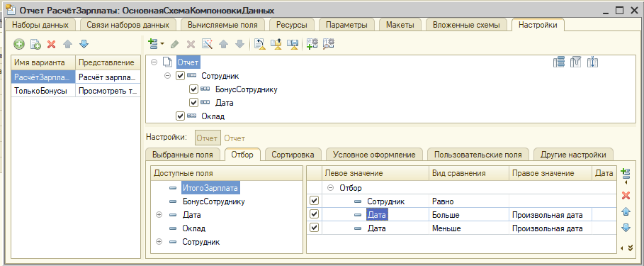644x266 pixels.
Task: Move the structure element up
Action: 223,44
